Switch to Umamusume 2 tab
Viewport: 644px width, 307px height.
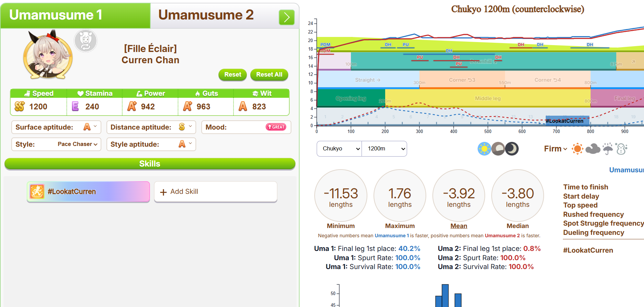205,15
